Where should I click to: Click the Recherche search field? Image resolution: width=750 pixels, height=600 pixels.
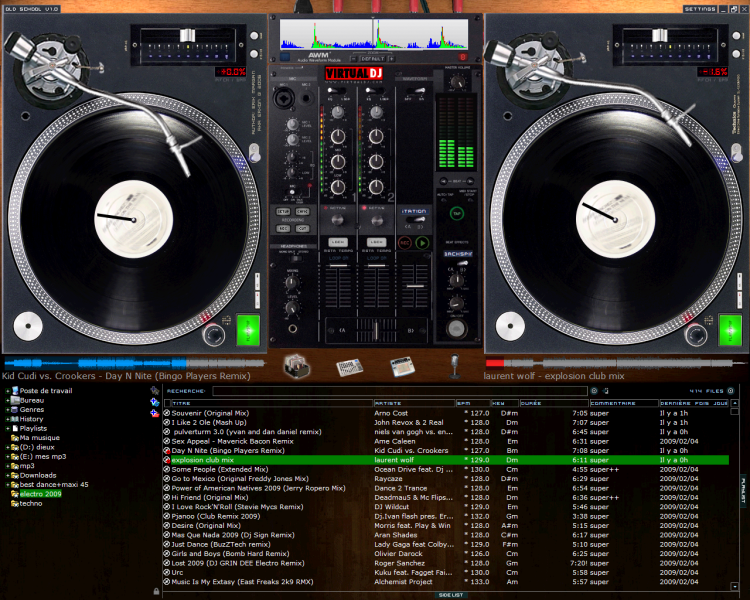(x=399, y=391)
